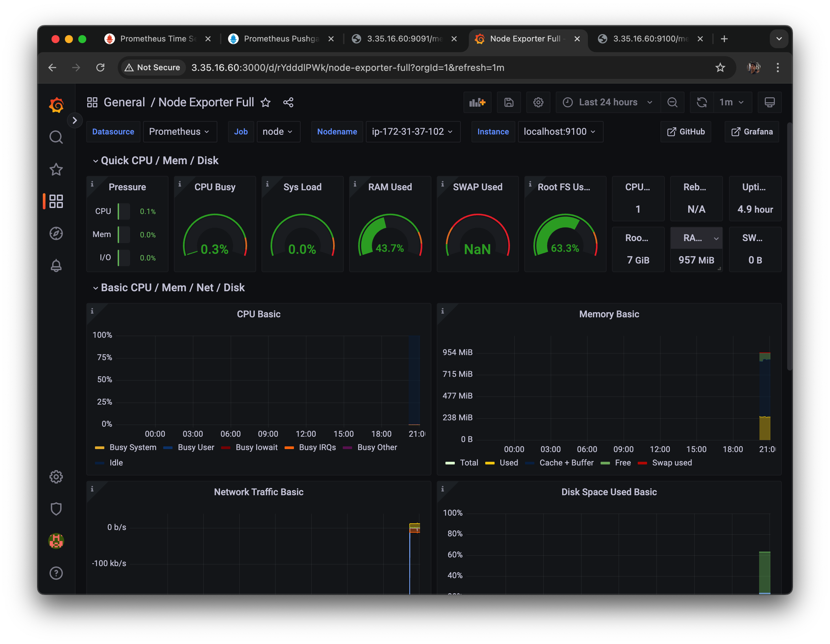Click the General folder breadcrumb
The height and width of the screenshot is (644, 830).
[124, 102]
